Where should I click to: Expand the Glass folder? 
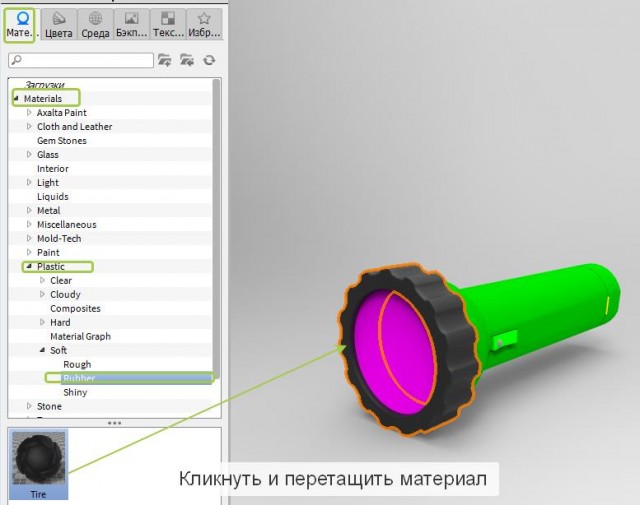(29, 154)
